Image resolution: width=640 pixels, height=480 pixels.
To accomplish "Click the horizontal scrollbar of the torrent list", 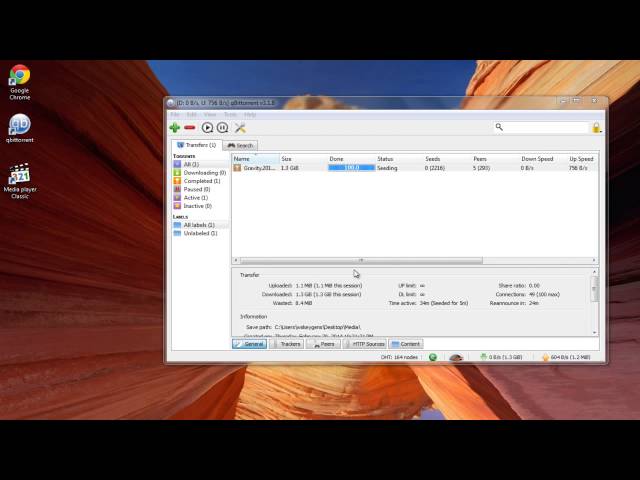I will click(361, 260).
